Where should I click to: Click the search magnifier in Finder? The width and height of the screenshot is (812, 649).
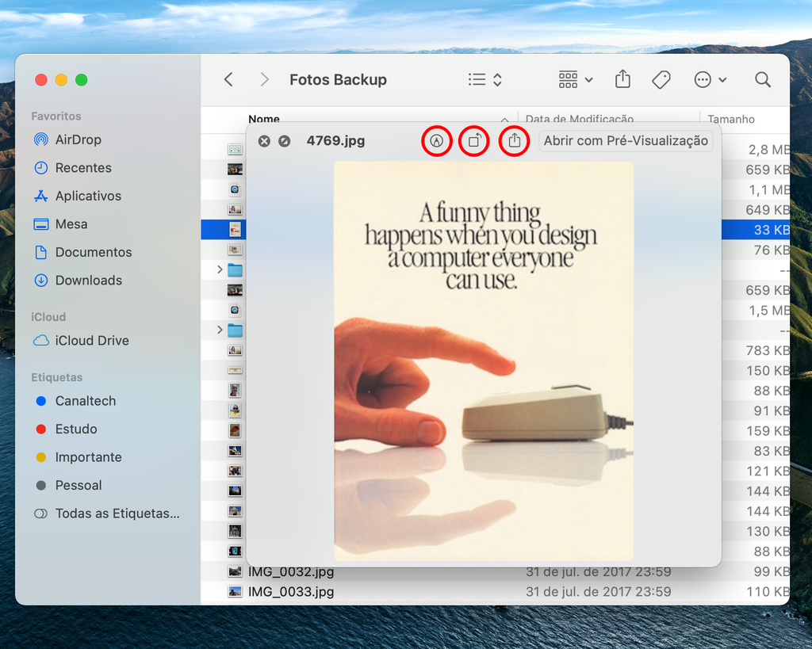tap(762, 80)
